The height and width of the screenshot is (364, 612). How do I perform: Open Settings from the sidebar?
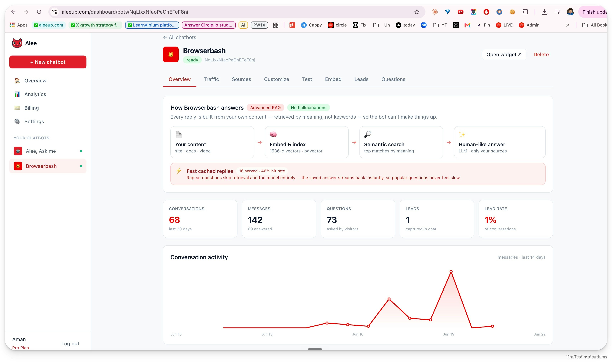(x=48, y=121)
